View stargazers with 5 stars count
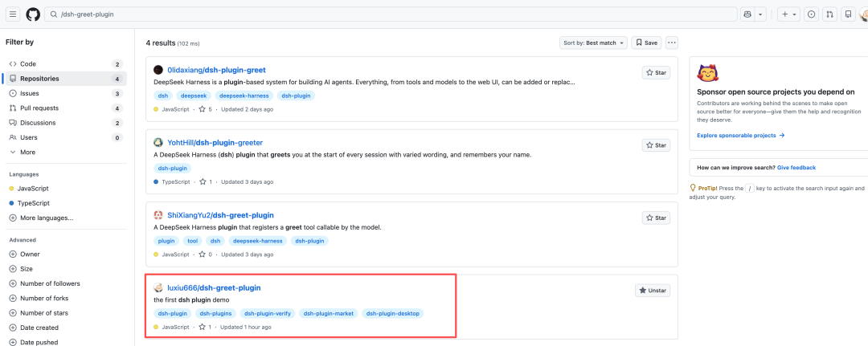868x346 pixels. [206, 109]
